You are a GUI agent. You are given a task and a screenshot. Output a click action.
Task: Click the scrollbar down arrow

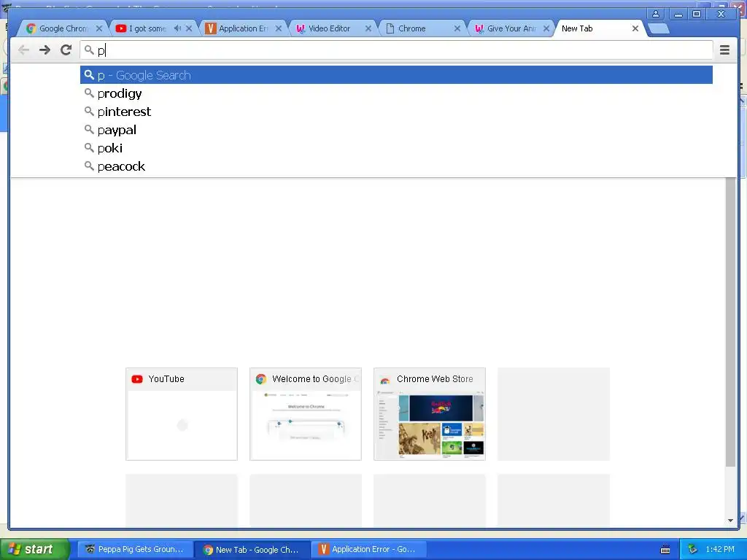coord(730,521)
